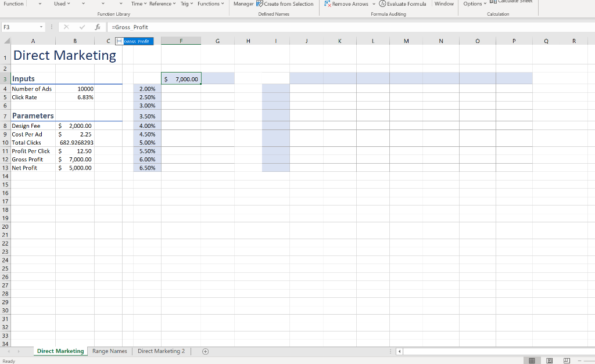
Task: Click the Name Manager button
Action: click(x=243, y=4)
